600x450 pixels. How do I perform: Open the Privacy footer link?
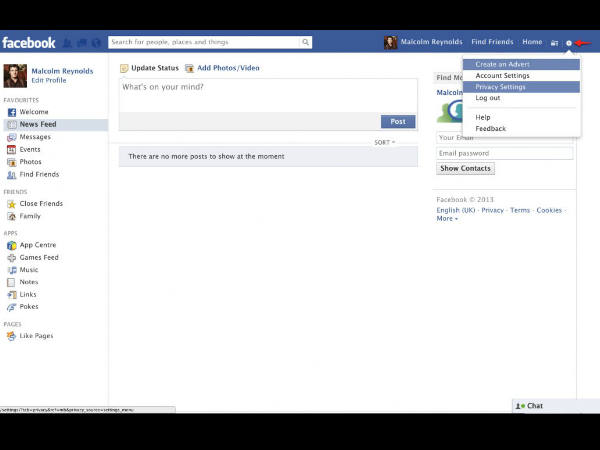pyautogui.click(x=492, y=210)
